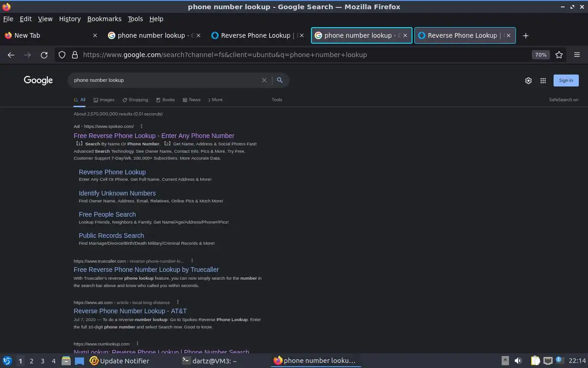Open the tracking protection shield icon
The height and width of the screenshot is (368, 588).
coord(62,55)
